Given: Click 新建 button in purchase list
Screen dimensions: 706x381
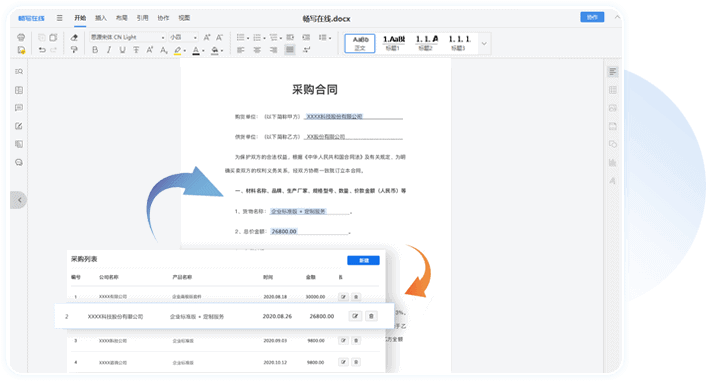Looking at the screenshot, I should coord(363,260).
